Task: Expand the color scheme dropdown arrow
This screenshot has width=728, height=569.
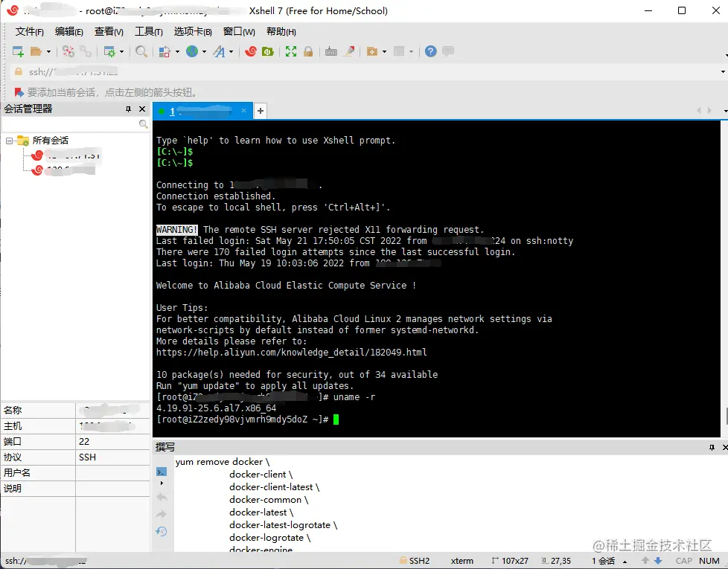Action: (x=177, y=51)
